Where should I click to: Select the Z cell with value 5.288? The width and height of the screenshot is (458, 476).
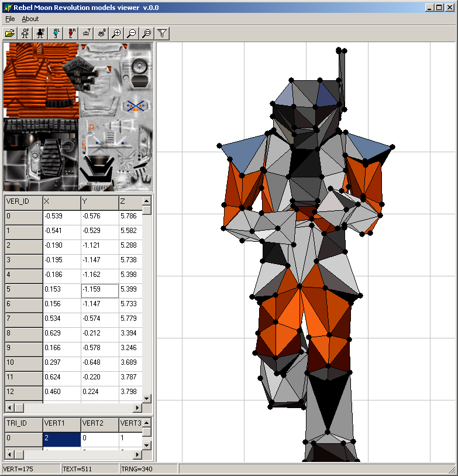click(130, 247)
